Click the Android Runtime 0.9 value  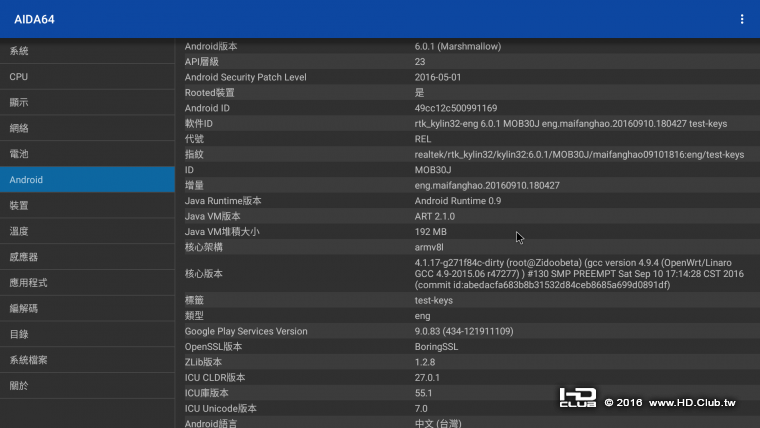(458, 201)
